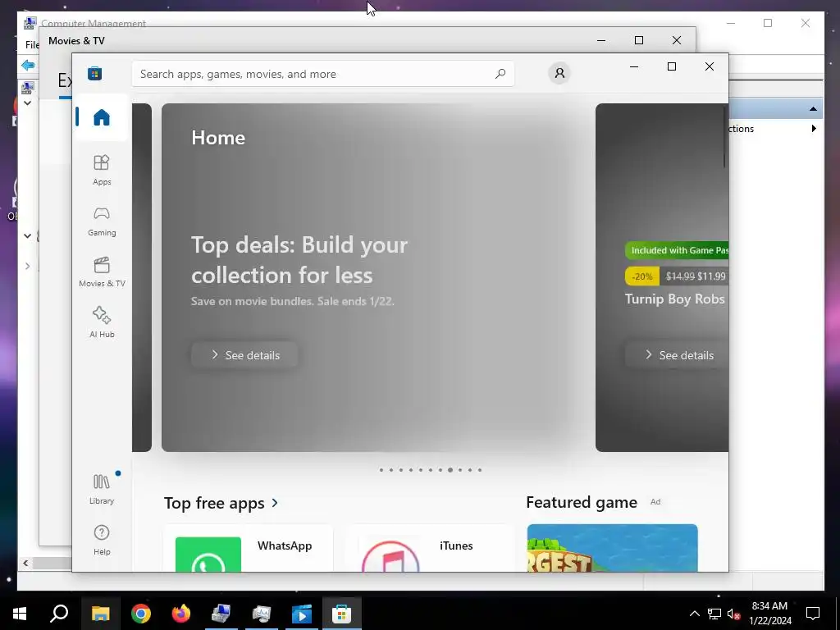This screenshot has width=840, height=630.
Task: Open Movies & TV section in Store sidebar
Action: [x=101, y=272]
